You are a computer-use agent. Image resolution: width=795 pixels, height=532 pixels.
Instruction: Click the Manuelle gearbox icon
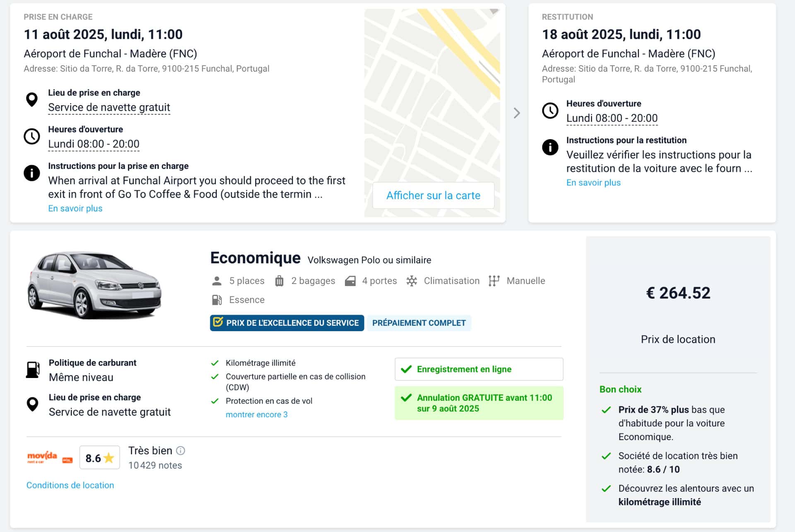(494, 281)
